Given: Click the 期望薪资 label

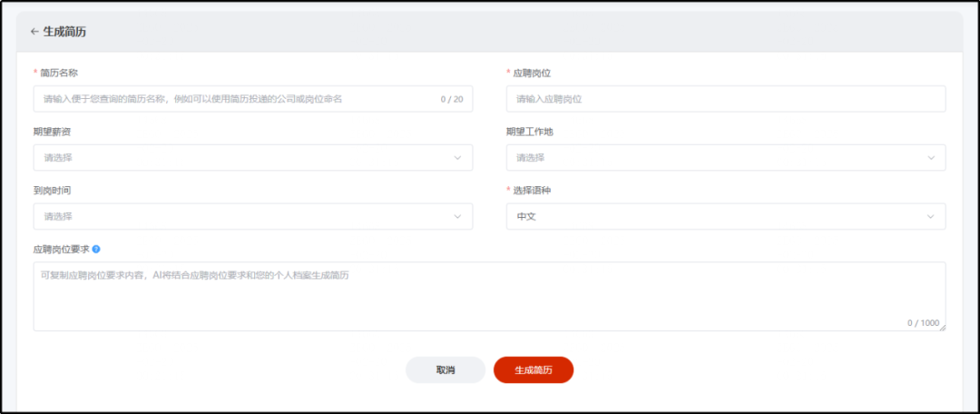Looking at the screenshot, I should click(x=52, y=132).
